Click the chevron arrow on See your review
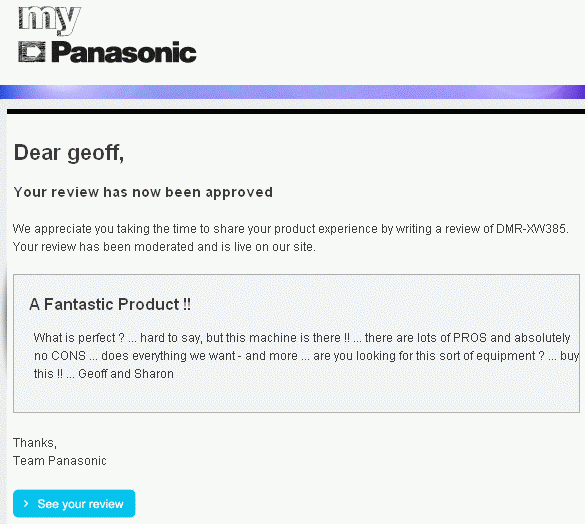 click(x=26, y=503)
